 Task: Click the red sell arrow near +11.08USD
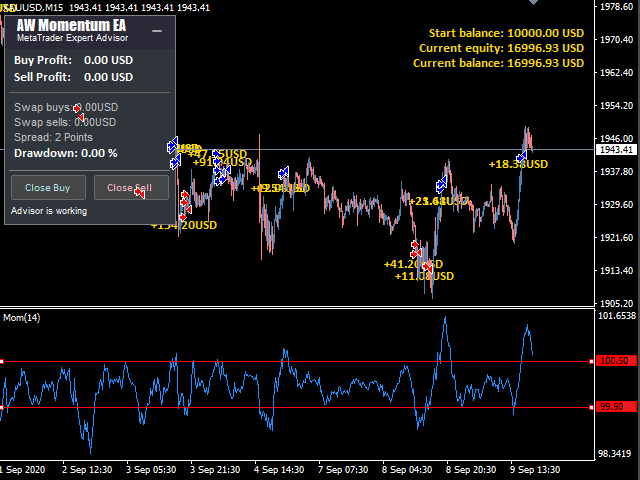click(427, 268)
